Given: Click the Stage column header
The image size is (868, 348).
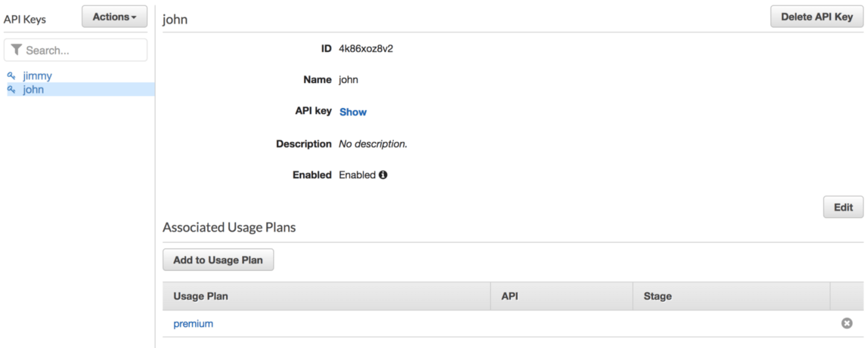Looking at the screenshot, I should pos(658,296).
